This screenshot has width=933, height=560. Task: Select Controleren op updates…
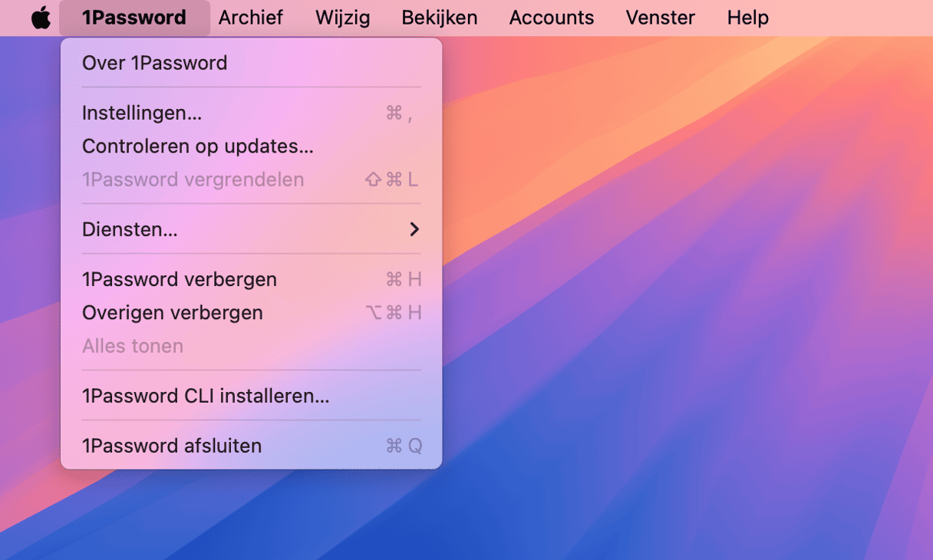252,146
